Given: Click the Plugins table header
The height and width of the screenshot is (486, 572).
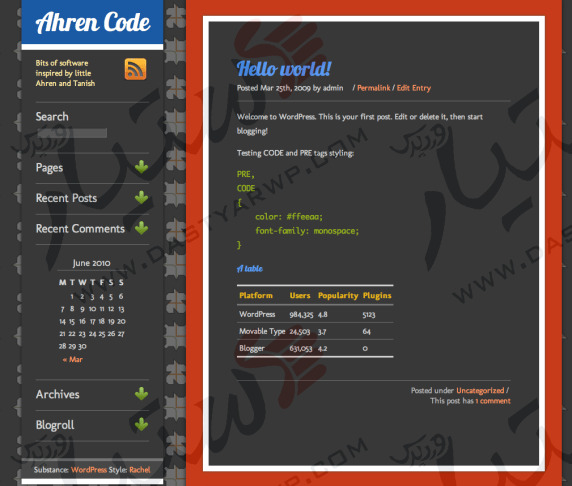Looking at the screenshot, I should coord(377,296).
